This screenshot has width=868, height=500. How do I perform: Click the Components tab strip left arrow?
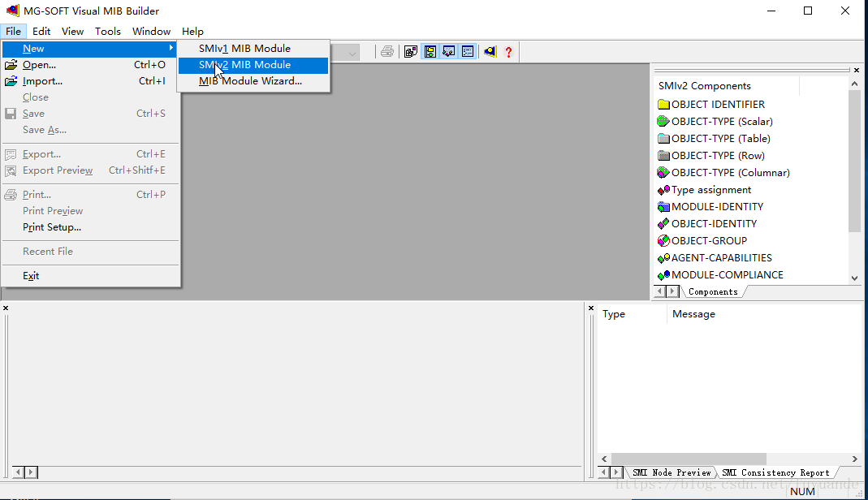[x=660, y=291]
